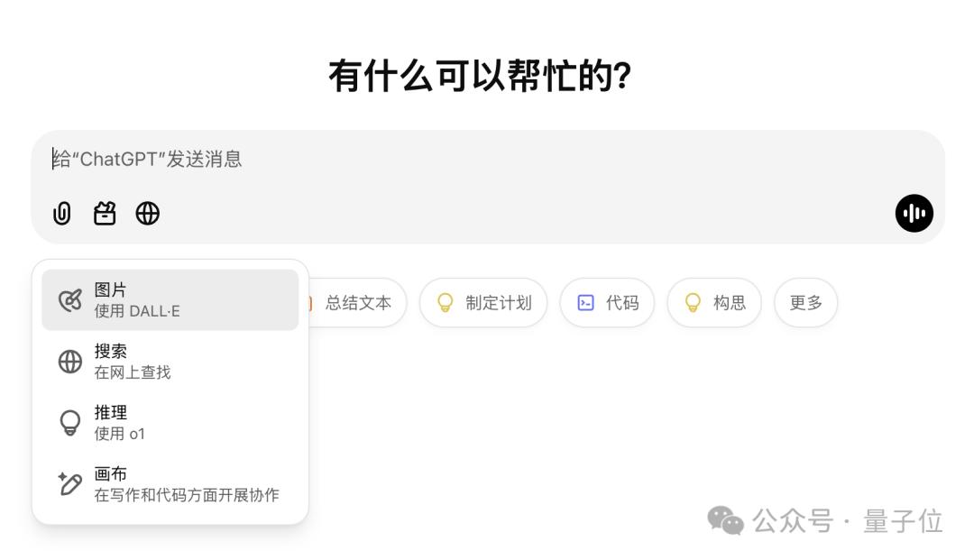Click the sparkle pencil icon beside 画布
Viewport: 974px width, 560px height.
coord(69,483)
